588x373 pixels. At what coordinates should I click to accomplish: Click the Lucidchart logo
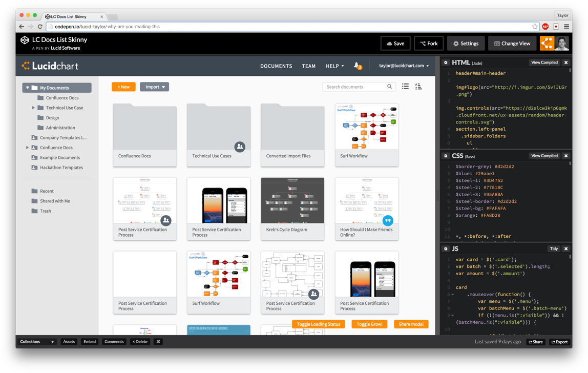tap(50, 66)
